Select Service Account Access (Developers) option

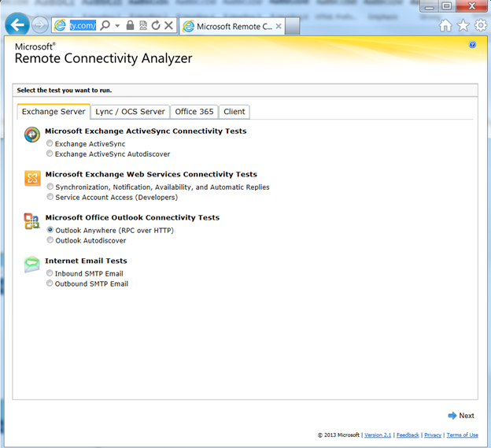point(50,196)
